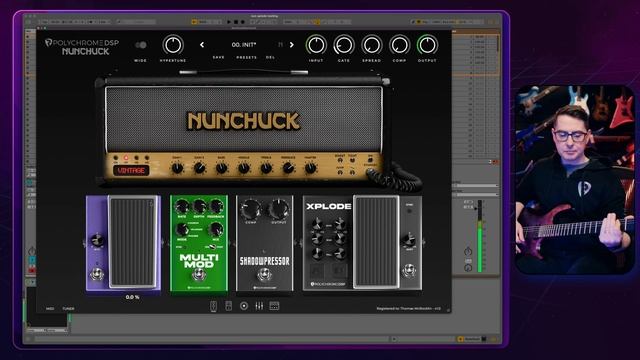This screenshot has height=360, width=640.
Task: Click the INPUT knob
Action: point(316,45)
